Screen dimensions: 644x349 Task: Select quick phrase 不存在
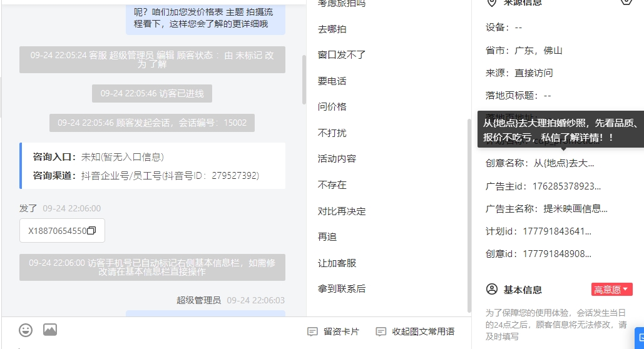tap(332, 185)
